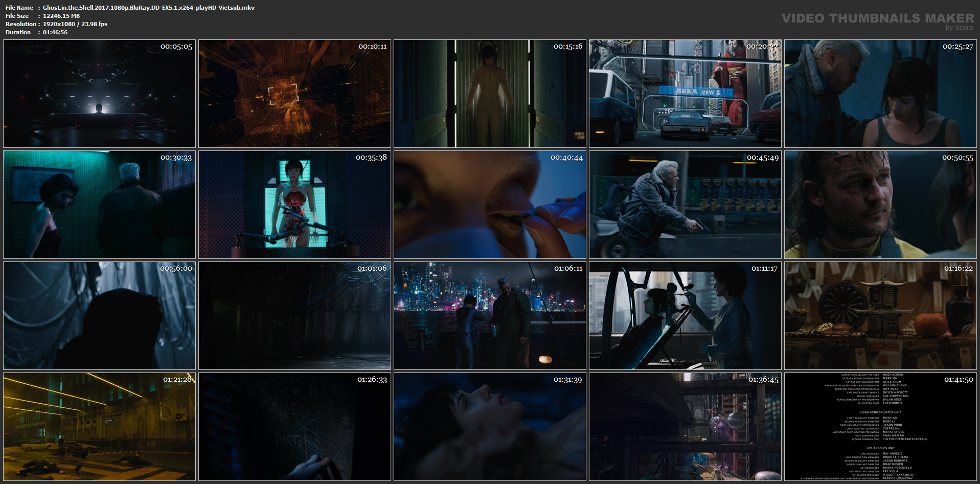Open the frame at 01:31:39
Viewport: 980px width, 484px height.
[490, 427]
